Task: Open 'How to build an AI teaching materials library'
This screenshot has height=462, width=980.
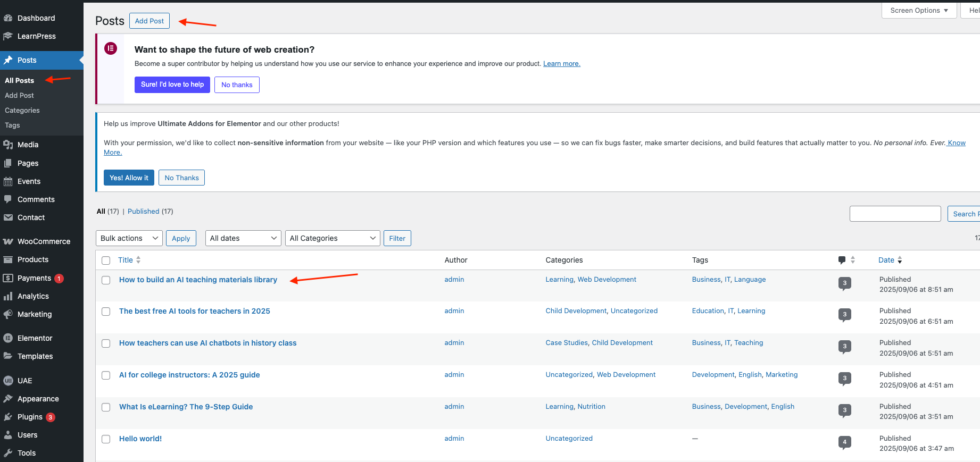Action: coord(198,280)
